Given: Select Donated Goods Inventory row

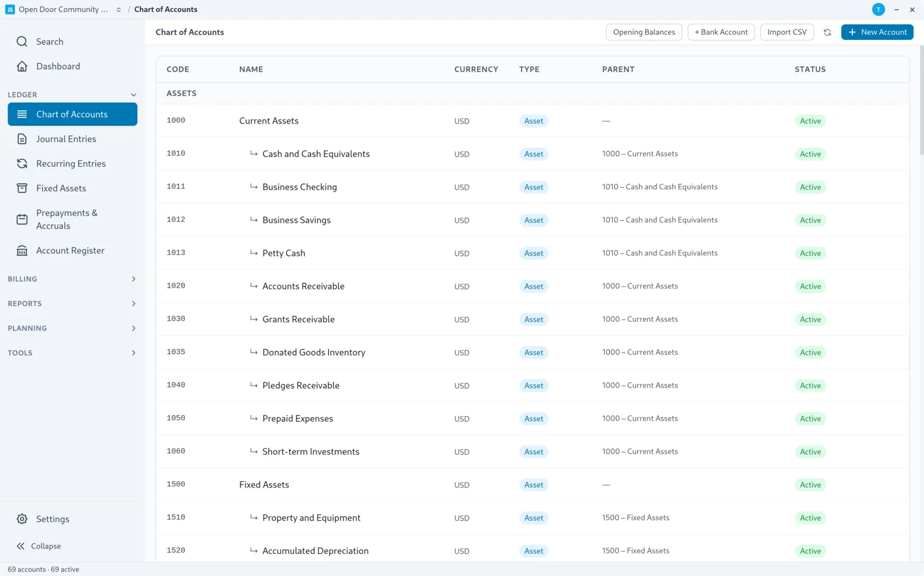Looking at the screenshot, I should [532, 352].
